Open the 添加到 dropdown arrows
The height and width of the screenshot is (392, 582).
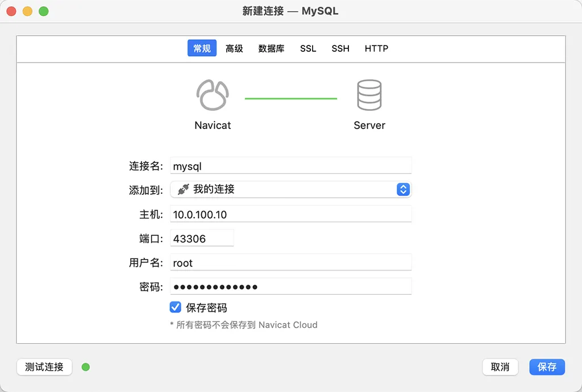coord(403,189)
